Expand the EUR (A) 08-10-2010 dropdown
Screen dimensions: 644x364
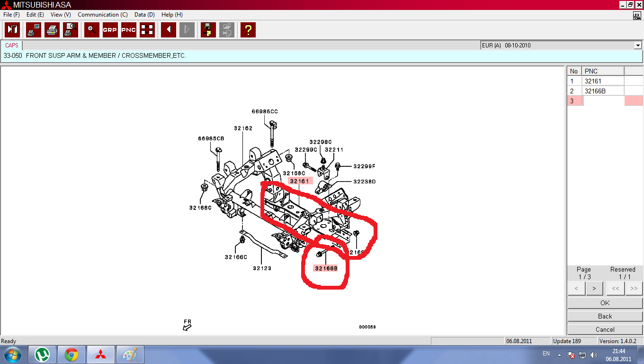tap(637, 45)
